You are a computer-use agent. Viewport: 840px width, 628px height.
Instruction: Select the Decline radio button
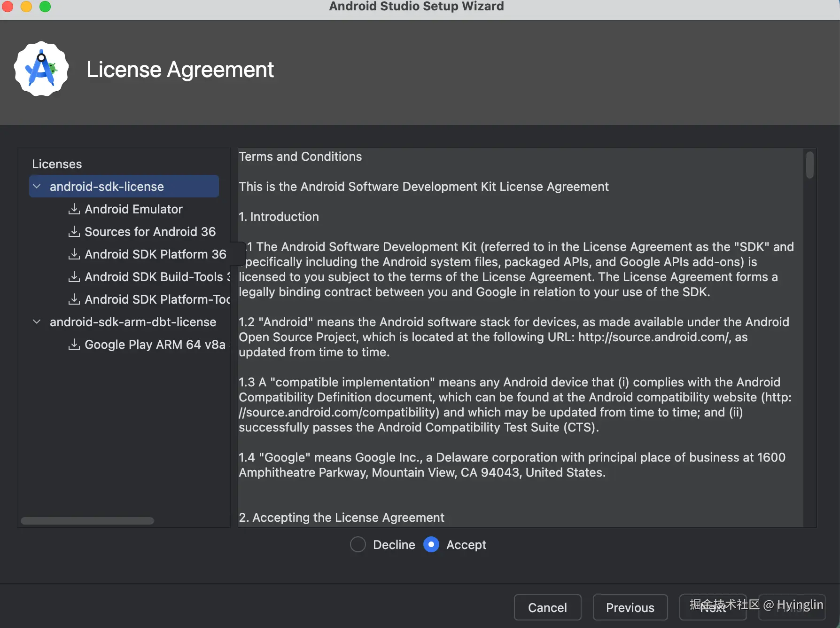[358, 544]
